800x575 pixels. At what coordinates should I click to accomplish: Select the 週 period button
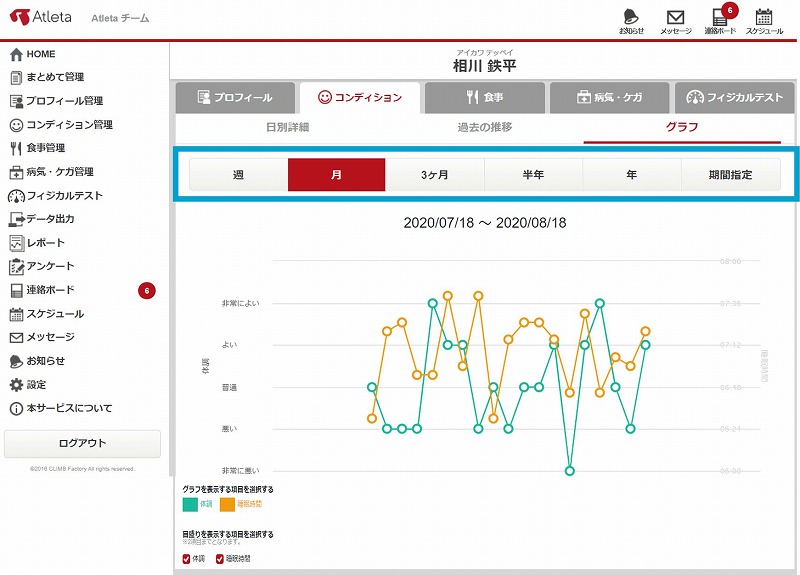pos(238,174)
